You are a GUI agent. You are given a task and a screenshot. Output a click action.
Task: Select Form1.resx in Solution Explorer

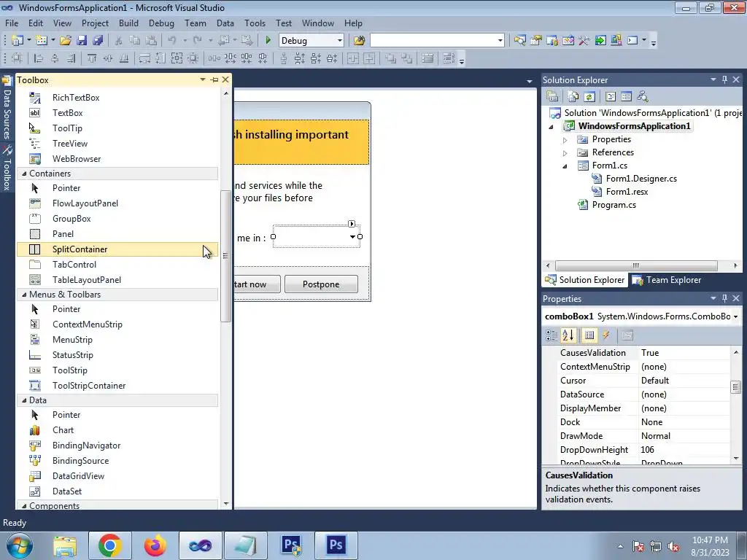point(627,192)
